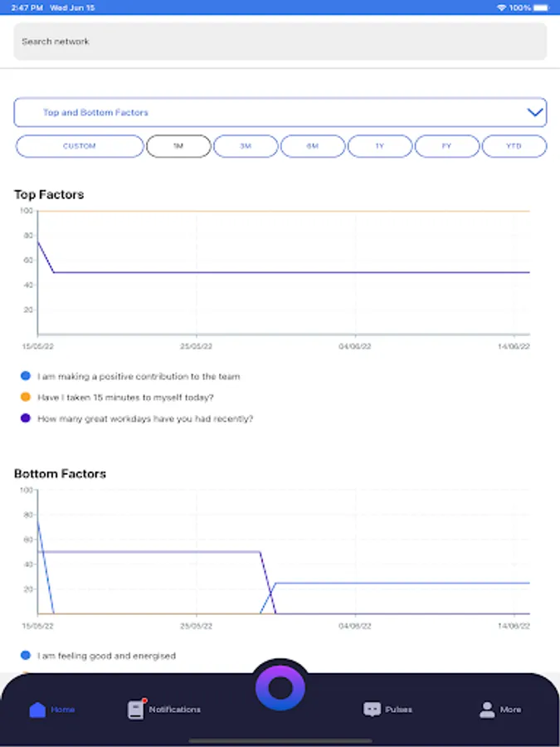This screenshot has height=747, width=560.
Task: Focus the Search network field
Action: pyautogui.click(x=280, y=41)
